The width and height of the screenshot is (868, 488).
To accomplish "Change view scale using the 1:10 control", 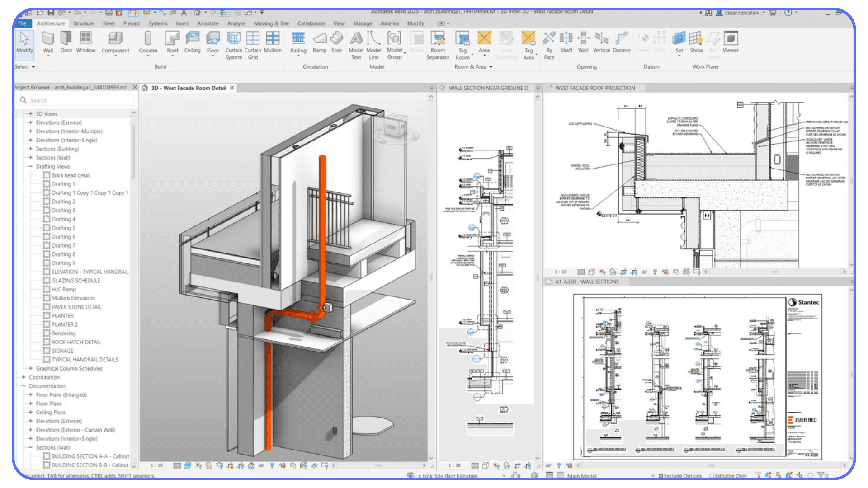I will click(157, 465).
